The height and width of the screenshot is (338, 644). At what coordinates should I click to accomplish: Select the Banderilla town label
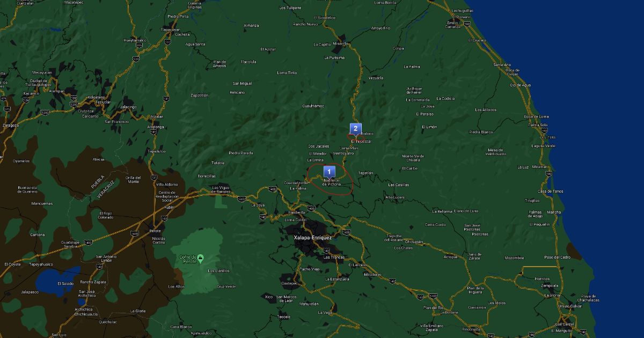pos(297,212)
